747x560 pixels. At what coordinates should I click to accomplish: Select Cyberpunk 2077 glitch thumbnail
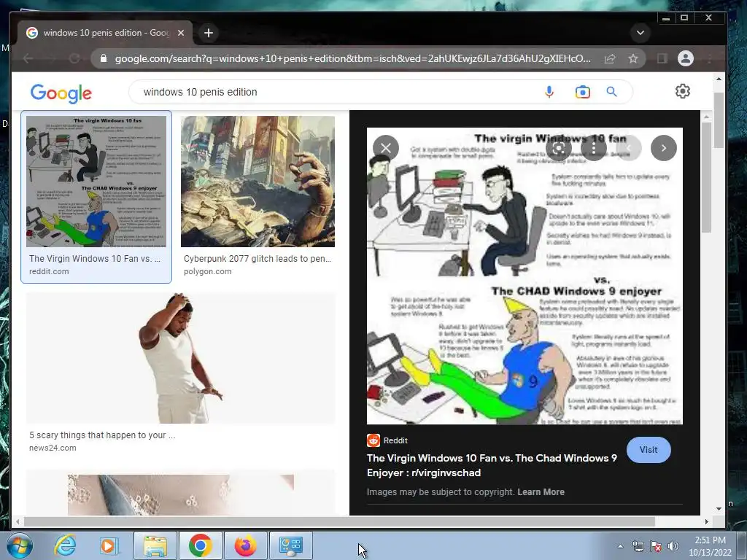258,182
